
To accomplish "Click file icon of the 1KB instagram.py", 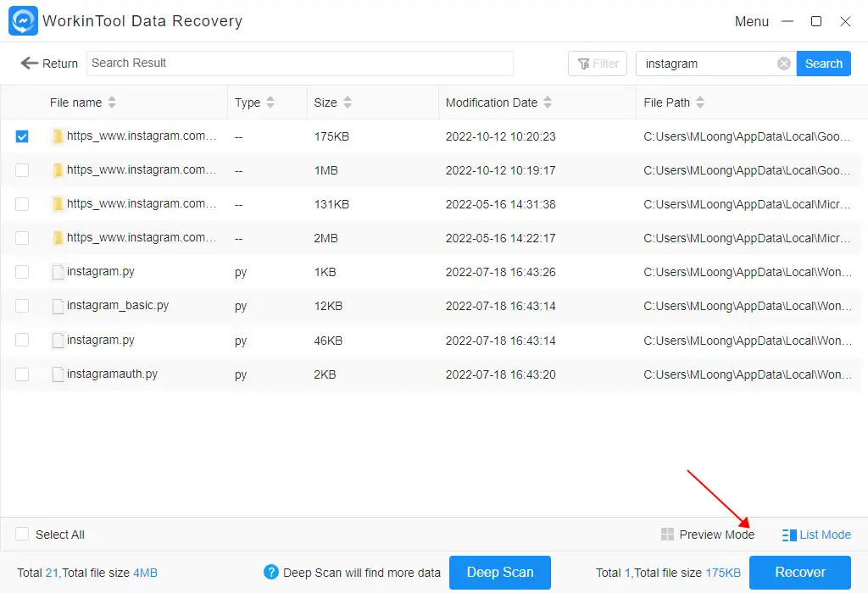I will pos(58,272).
